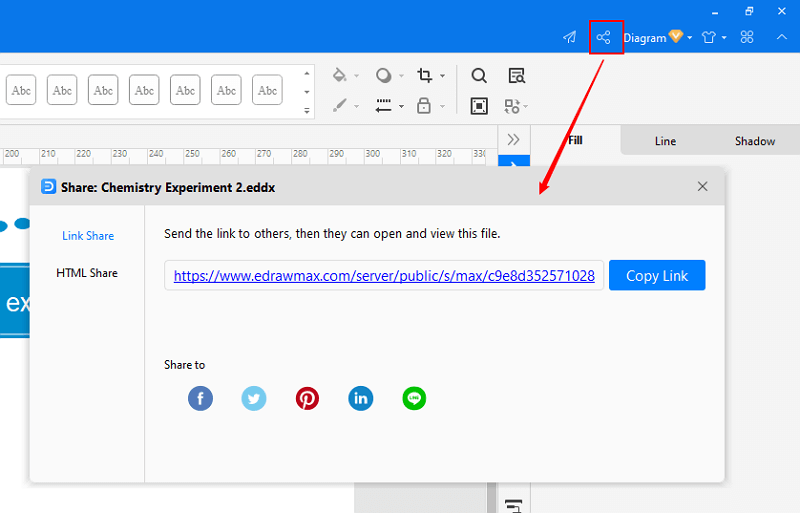Image resolution: width=800 pixels, height=513 pixels.
Task: Click the Replace shape icon
Action: click(512, 106)
